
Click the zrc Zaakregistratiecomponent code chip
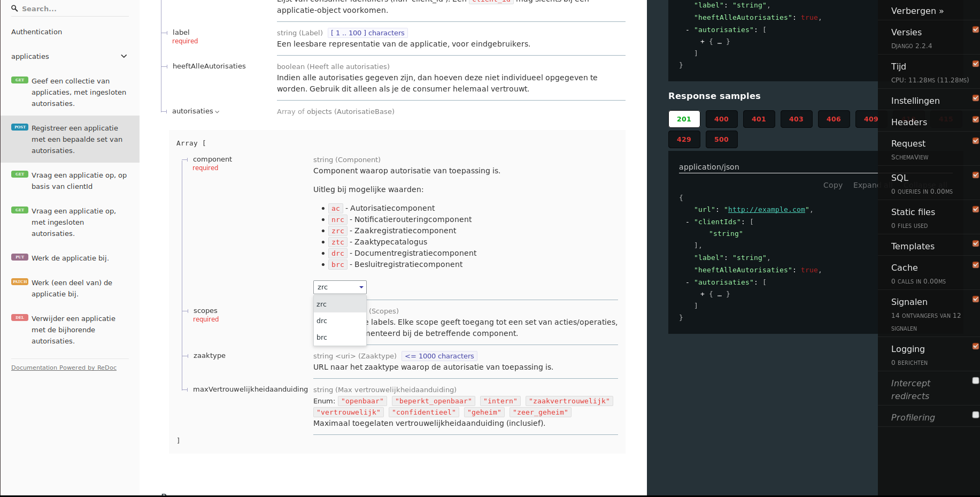[337, 231]
